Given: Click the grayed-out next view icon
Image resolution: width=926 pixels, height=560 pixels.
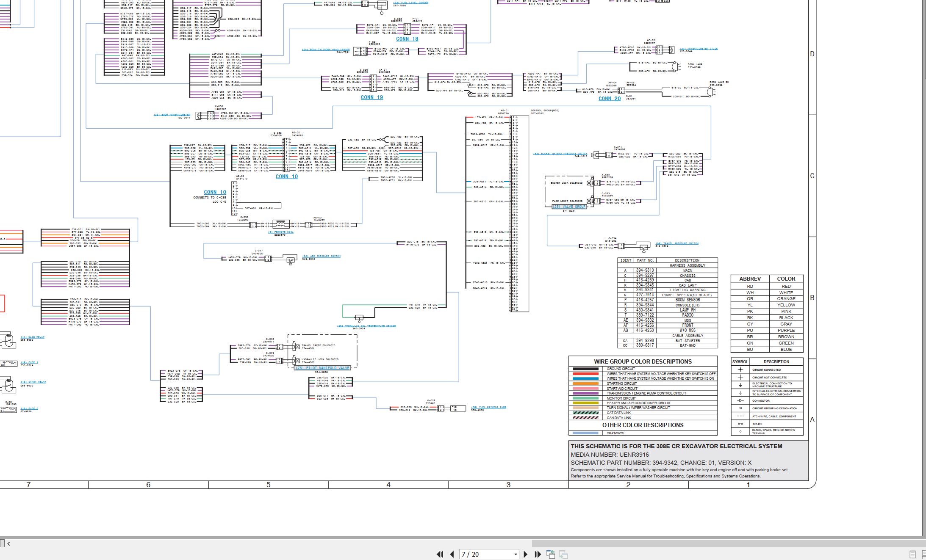Looking at the screenshot, I should point(563,554).
